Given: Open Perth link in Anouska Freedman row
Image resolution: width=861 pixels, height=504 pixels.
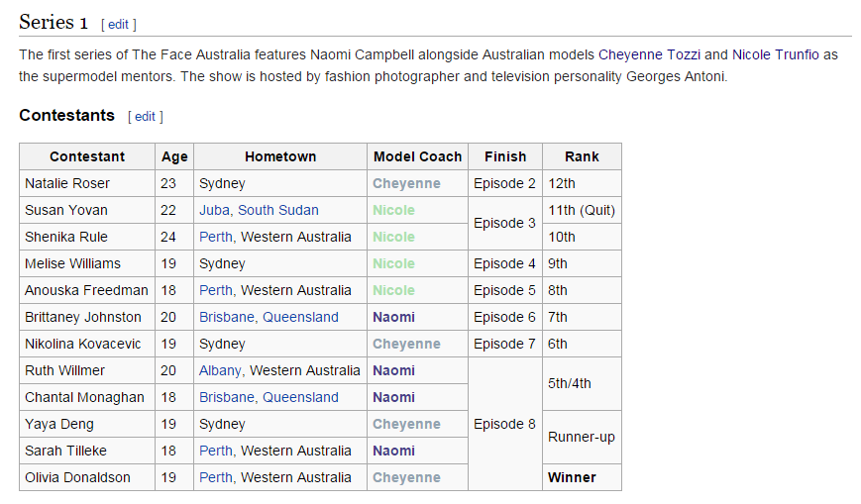Looking at the screenshot, I should [x=216, y=290].
